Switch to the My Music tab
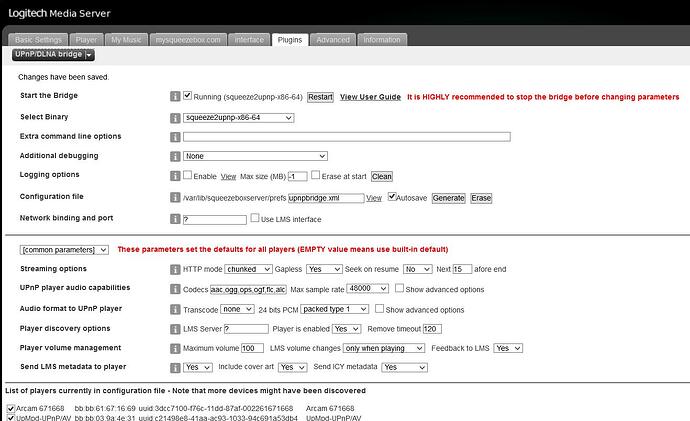The width and height of the screenshot is (690, 421). pos(126,40)
